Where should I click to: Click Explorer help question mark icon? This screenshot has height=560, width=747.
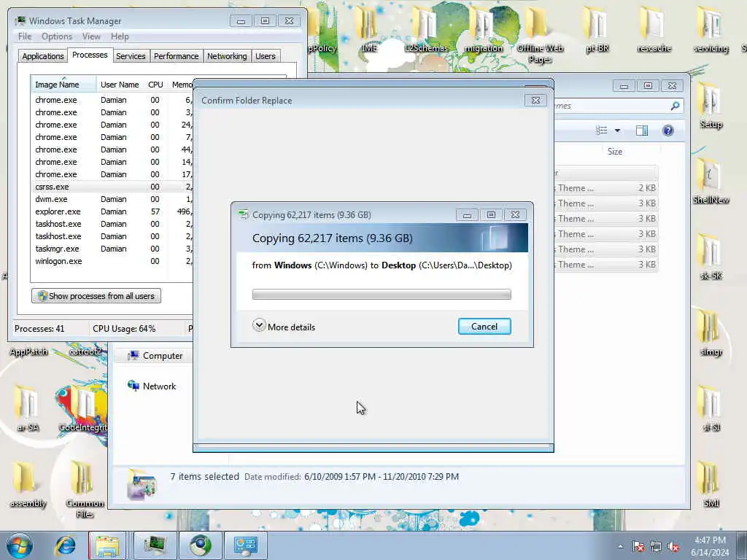pyautogui.click(x=668, y=131)
